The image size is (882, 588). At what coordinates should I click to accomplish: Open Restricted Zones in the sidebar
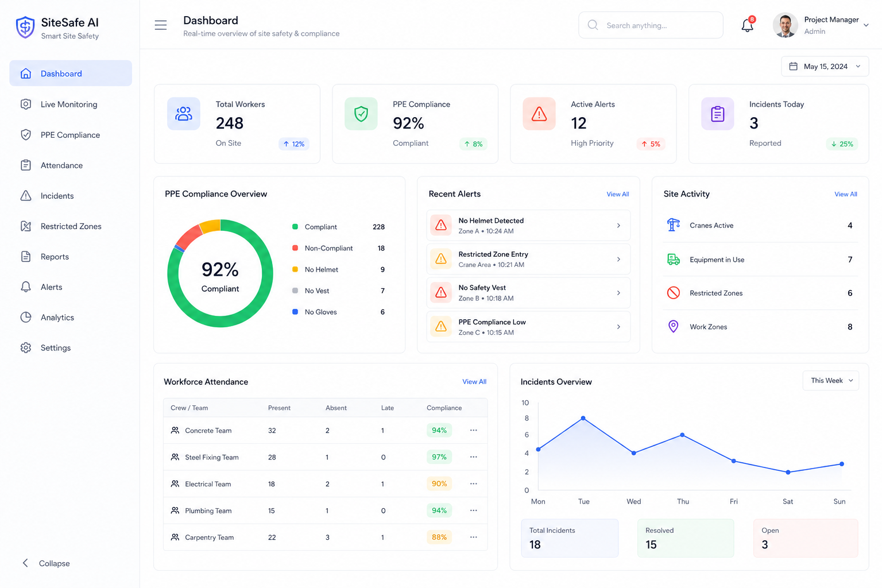point(71,226)
